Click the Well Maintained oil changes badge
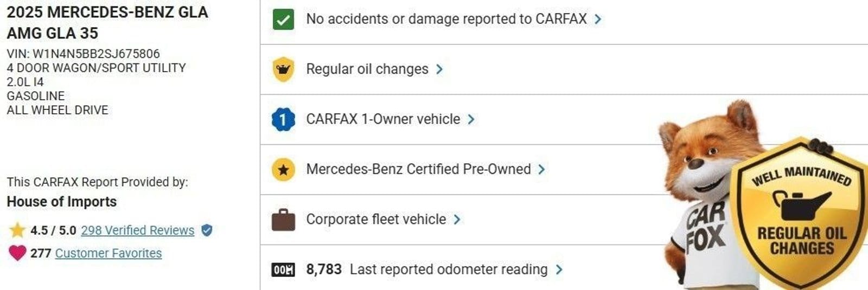Viewport: 868px width, 290px height. click(800, 214)
